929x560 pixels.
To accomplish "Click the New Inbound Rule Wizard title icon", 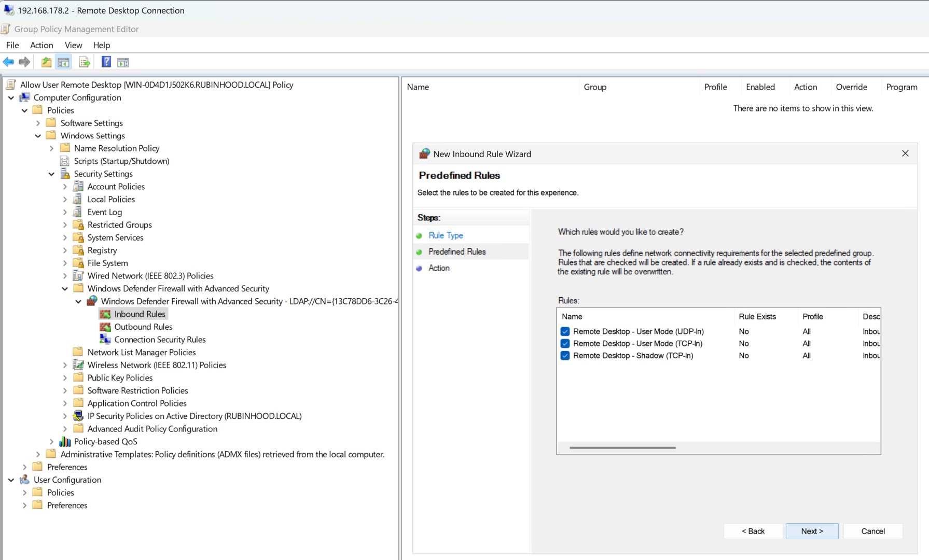I will tap(424, 153).
